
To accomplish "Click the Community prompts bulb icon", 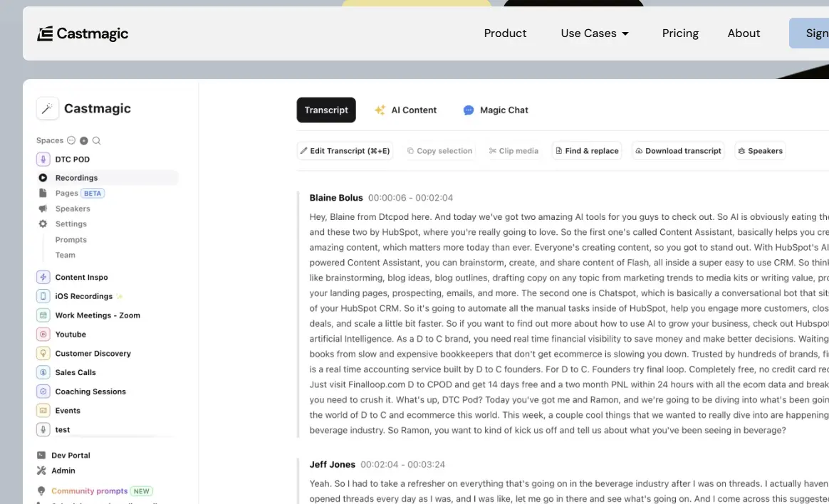I will 41,490.
